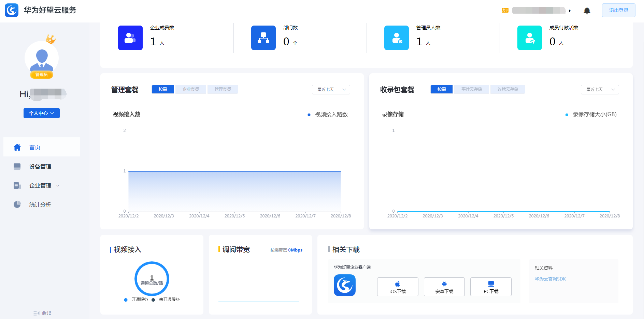Click the 成员待激活数 label
This screenshot has height=319, width=644.
[564, 28]
